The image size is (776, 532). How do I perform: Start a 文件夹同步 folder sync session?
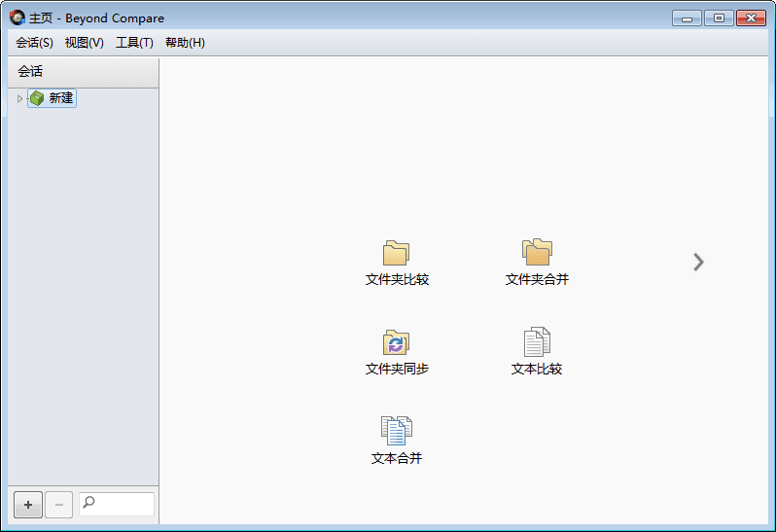tap(396, 342)
